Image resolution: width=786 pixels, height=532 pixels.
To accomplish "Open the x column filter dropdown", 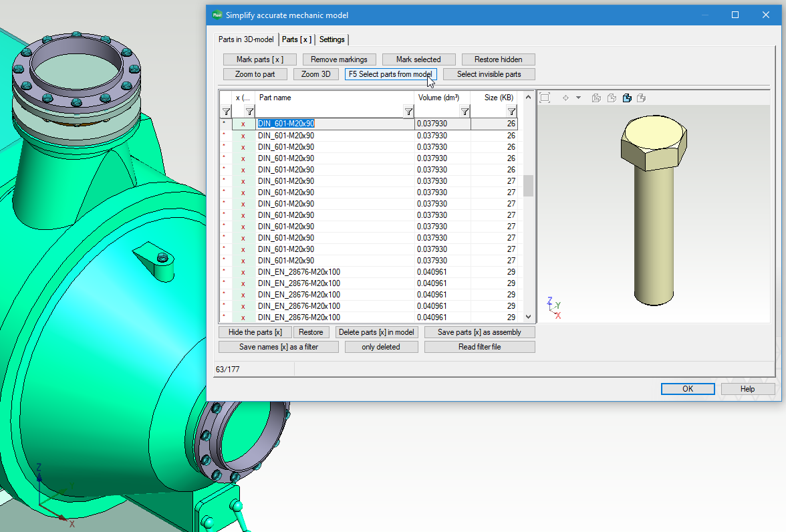I will tap(249, 112).
